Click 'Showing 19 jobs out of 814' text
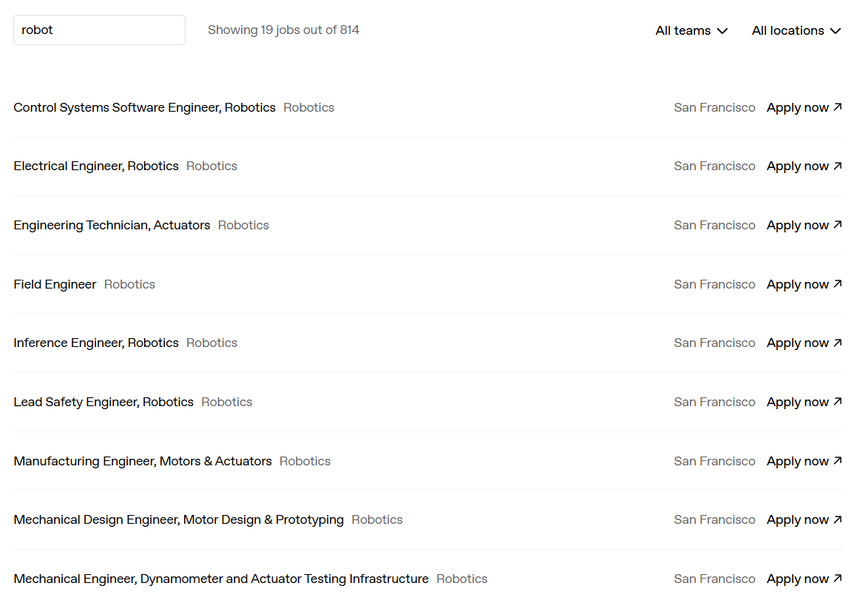The width and height of the screenshot is (868, 603). [283, 30]
